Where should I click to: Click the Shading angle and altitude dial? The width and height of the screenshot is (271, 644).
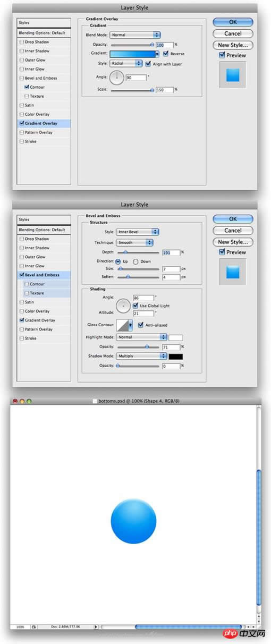(123, 306)
